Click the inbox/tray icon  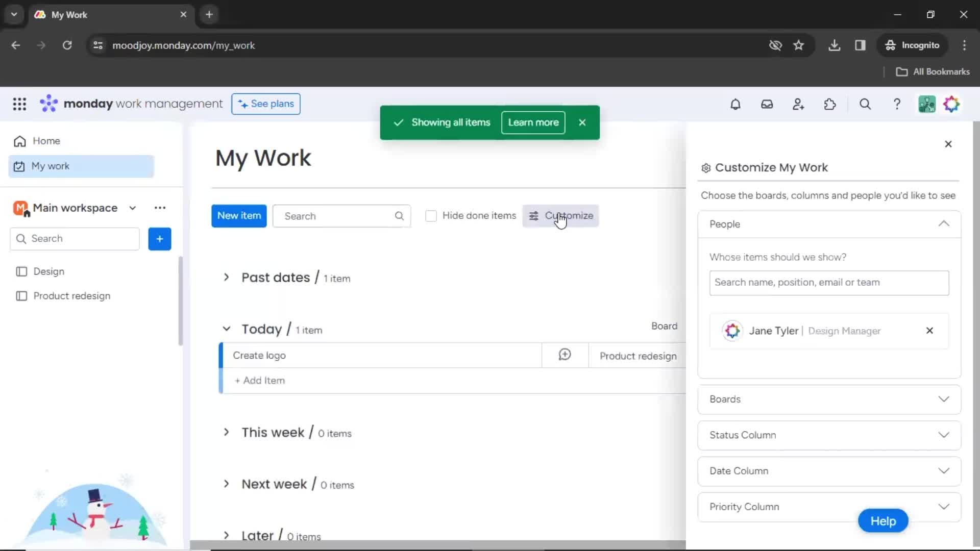tap(767, 104)
